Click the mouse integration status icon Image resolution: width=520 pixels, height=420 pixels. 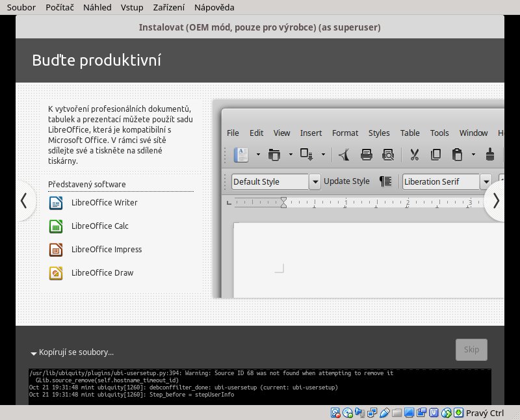click(x=447, y=413)
